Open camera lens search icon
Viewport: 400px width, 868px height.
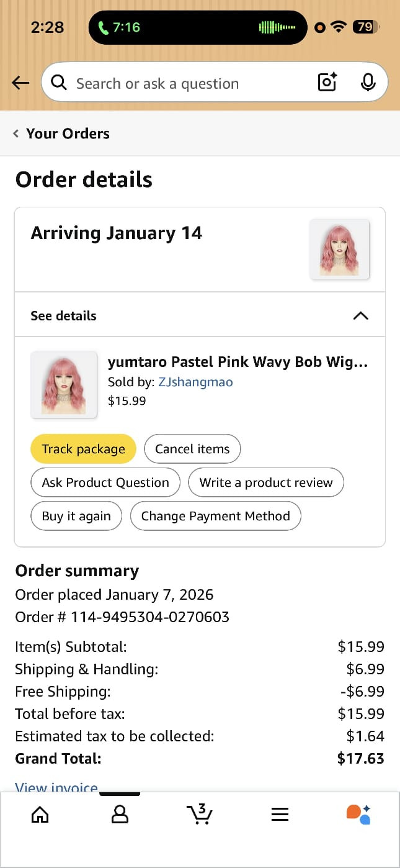tap(327, 83)
